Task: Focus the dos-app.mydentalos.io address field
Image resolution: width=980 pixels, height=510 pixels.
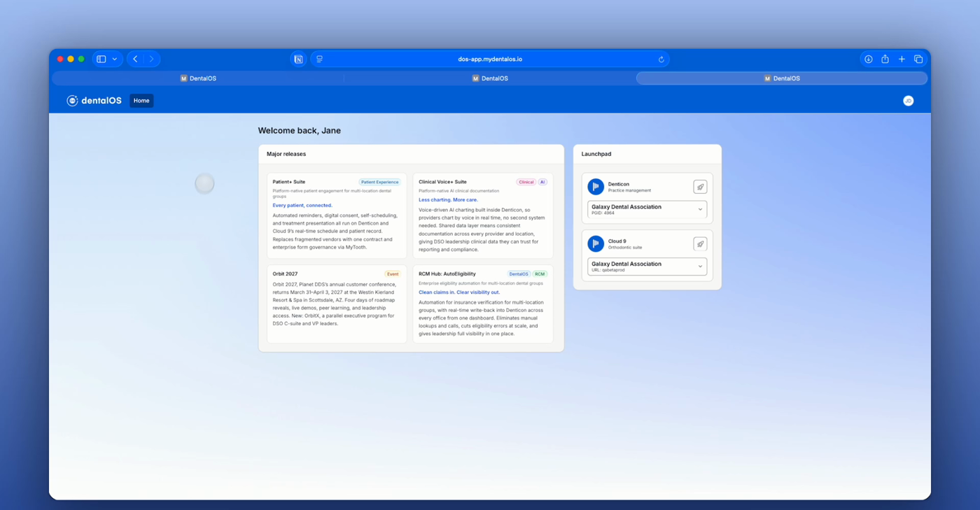Action: click(490, 59)
